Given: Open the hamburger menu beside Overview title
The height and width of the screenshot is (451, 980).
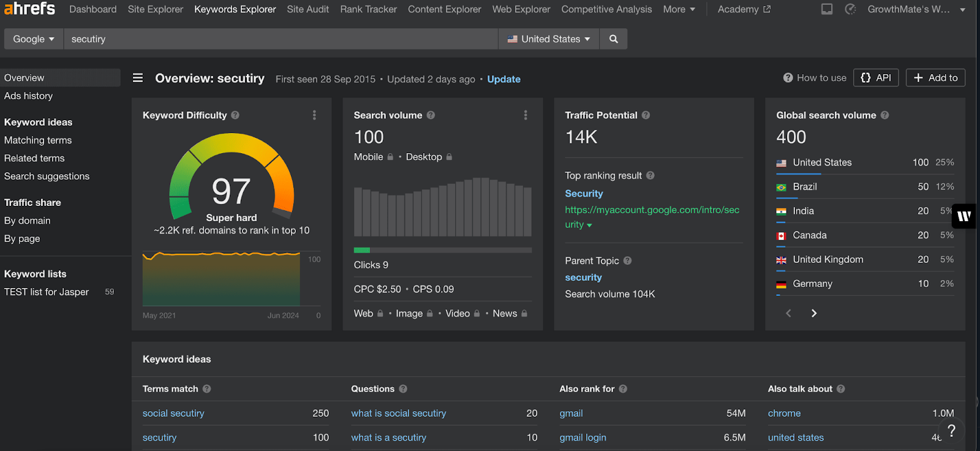Looking at the screenshot, I should (138, 78).
